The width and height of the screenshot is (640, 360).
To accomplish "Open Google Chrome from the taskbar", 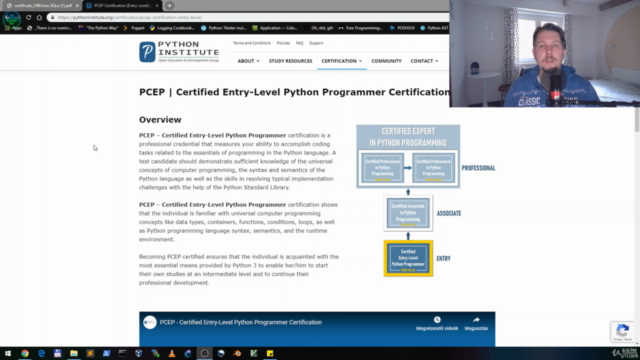I will click(25, 353).
